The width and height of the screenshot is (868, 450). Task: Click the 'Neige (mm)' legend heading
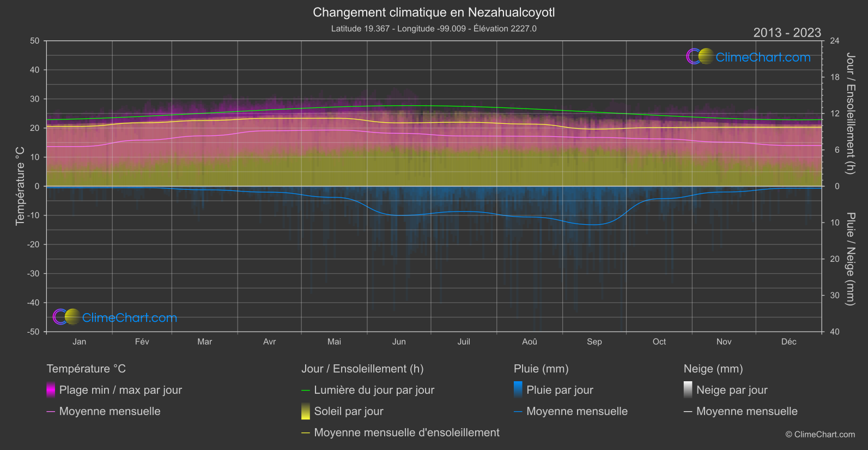click(713, 369)
